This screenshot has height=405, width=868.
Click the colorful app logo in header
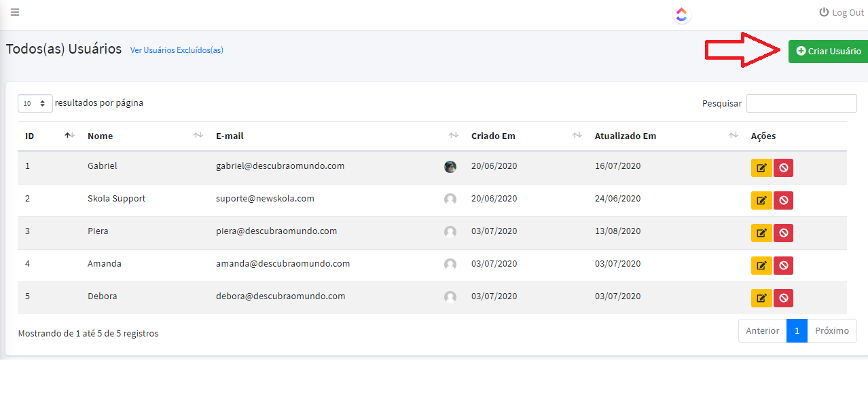[x=682, y=14]
